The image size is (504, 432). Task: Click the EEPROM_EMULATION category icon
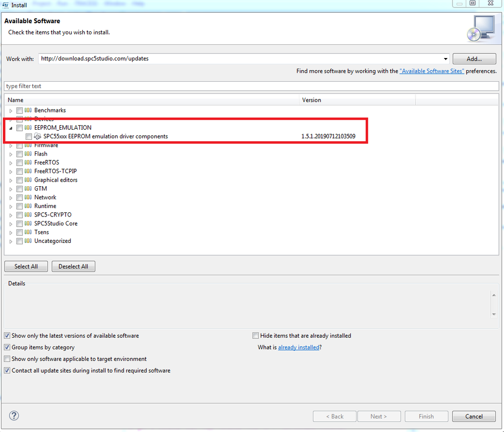(x=28, y=128)
